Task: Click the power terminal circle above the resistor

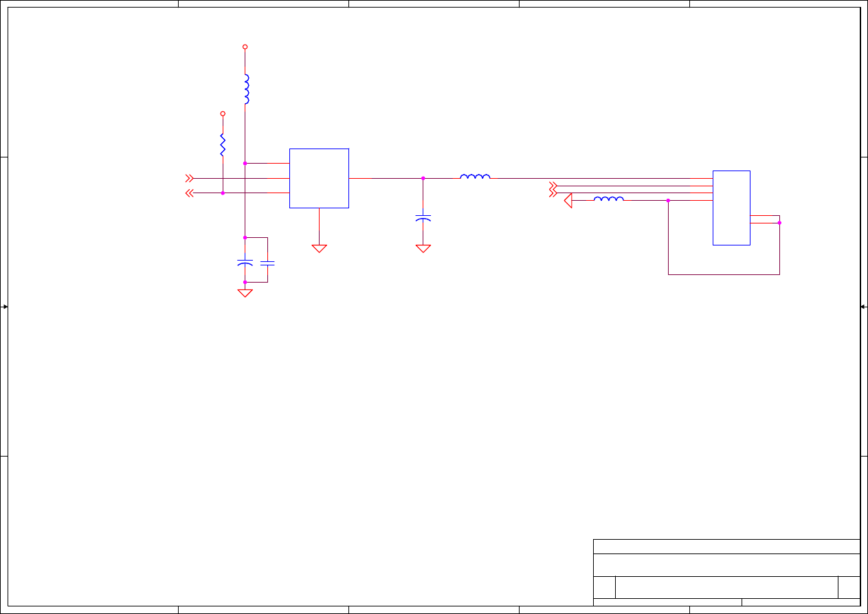Action: tap(223, 113)
